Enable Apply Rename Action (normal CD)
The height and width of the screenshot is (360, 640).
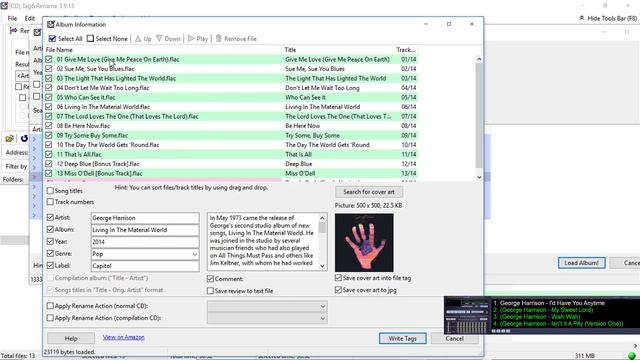50,306
